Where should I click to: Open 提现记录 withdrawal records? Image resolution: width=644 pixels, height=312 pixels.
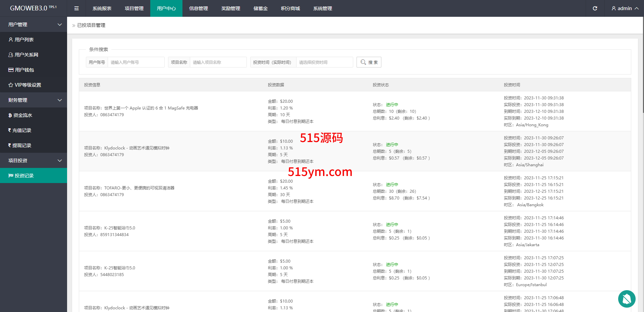[x=21, y=145]
